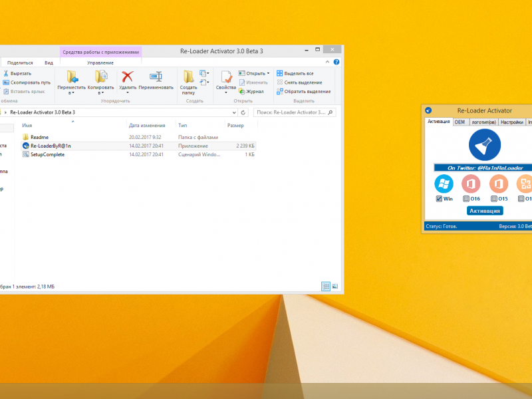Sort by Date modified (Дата изменения) column
Viewport: 532px width, 399px height.
[147, 126]
